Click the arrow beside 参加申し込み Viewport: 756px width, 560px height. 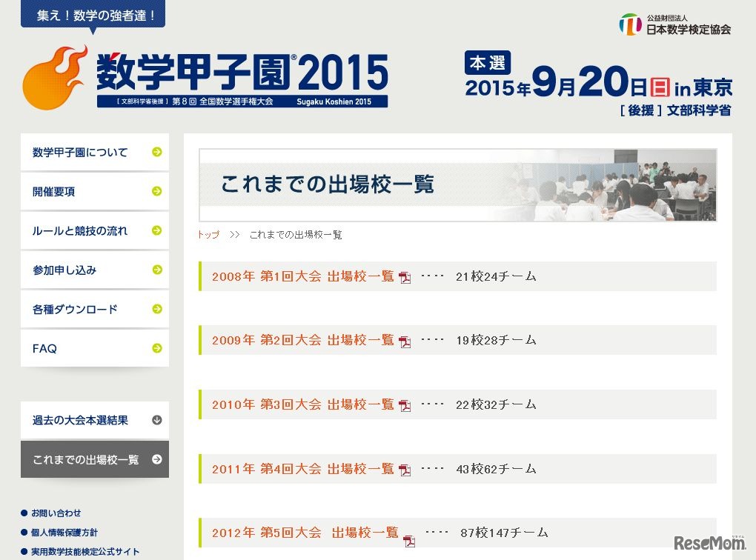click(157, 270)
